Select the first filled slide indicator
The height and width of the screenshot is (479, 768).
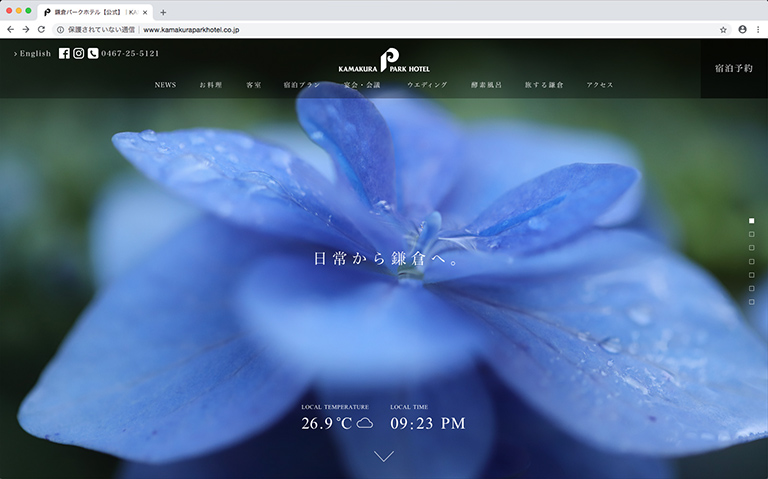pos(752,221)
